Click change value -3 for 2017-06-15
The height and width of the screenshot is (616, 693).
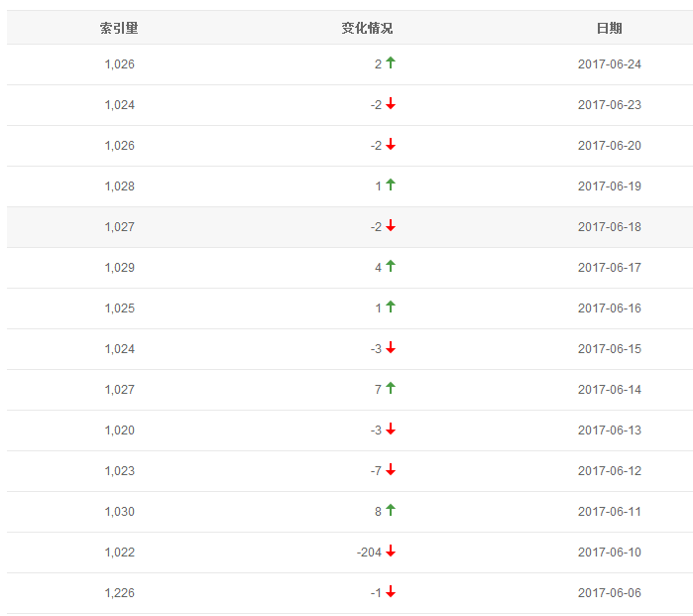(x=376, y=349)
